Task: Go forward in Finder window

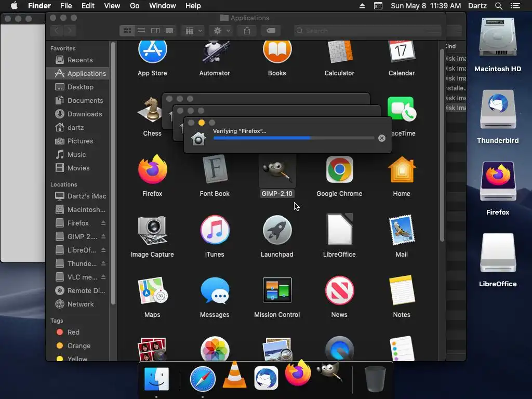Action: [x=70, y=31]
